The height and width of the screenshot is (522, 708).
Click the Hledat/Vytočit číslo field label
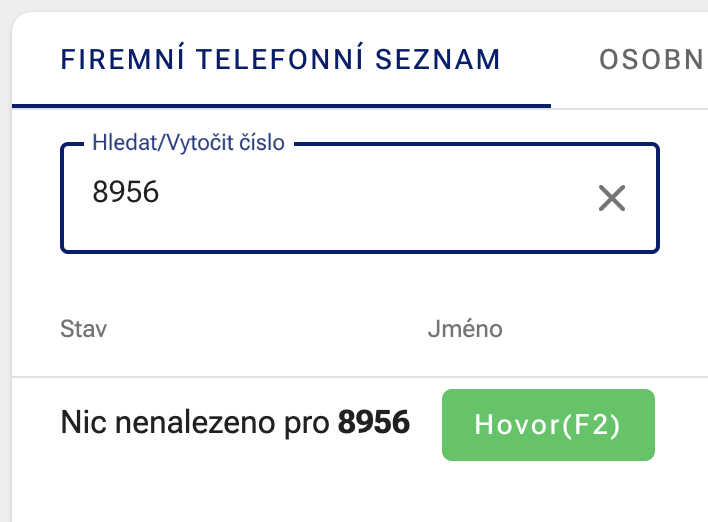click(x=188, y=143)
